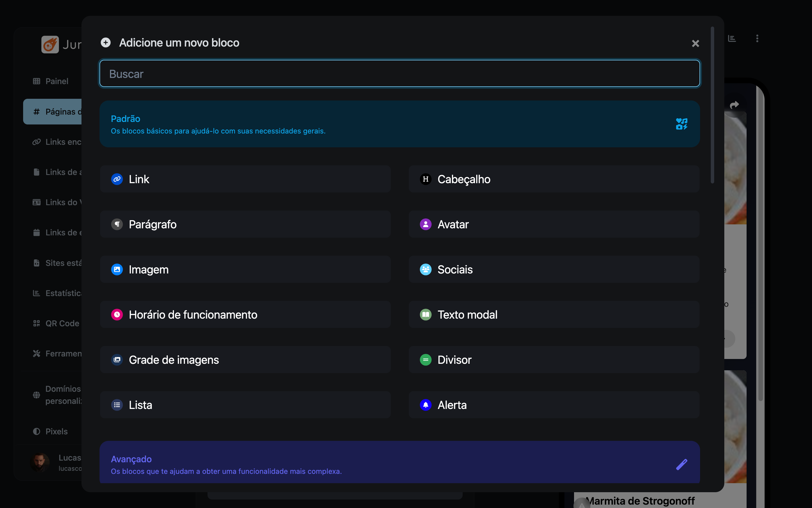
Task: Focus the Buscar search field
Action: click(400, 74)
